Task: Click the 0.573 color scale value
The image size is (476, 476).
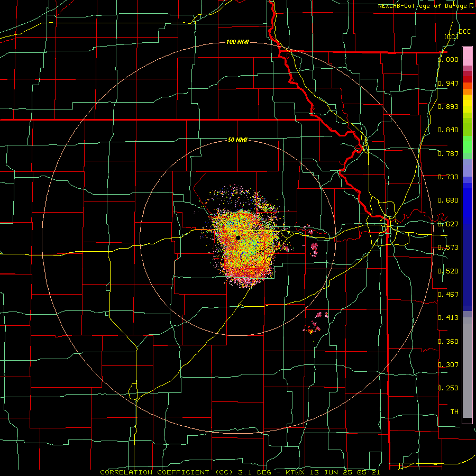Action: 448,248
